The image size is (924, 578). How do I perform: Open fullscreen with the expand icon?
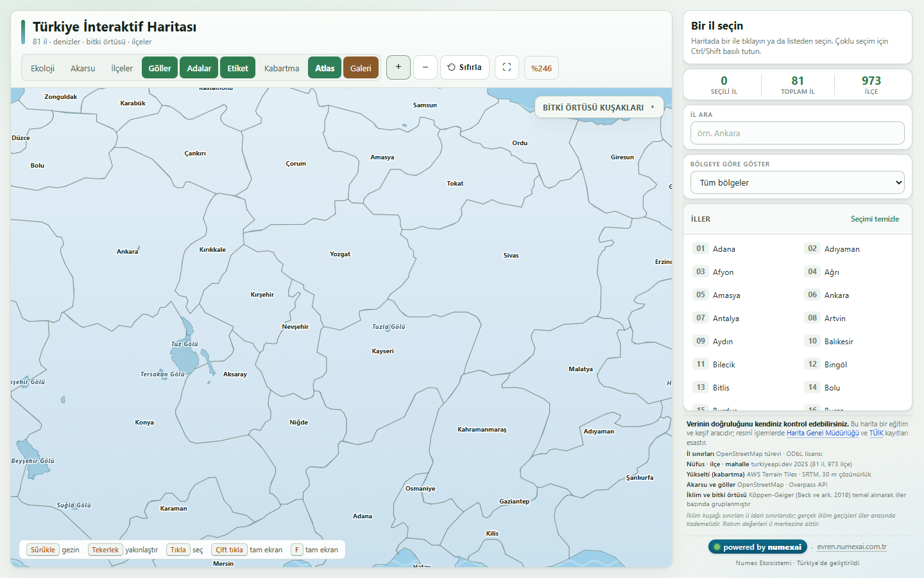507,67
